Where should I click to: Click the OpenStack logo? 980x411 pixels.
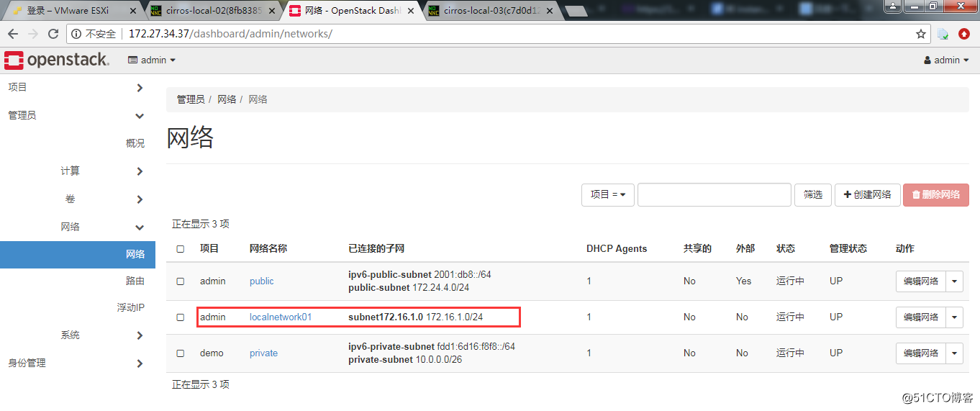click(57, 60)
